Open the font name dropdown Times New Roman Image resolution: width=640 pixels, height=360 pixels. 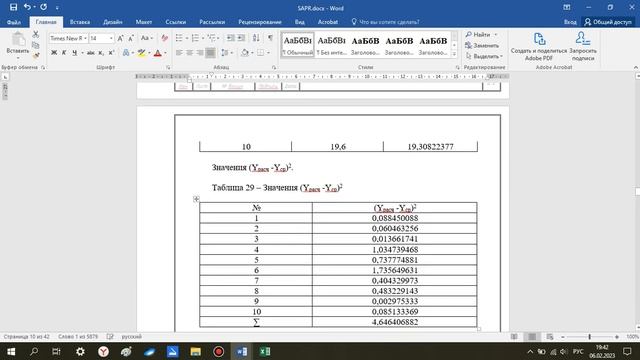pyautogui.click(x=85, y=38)
